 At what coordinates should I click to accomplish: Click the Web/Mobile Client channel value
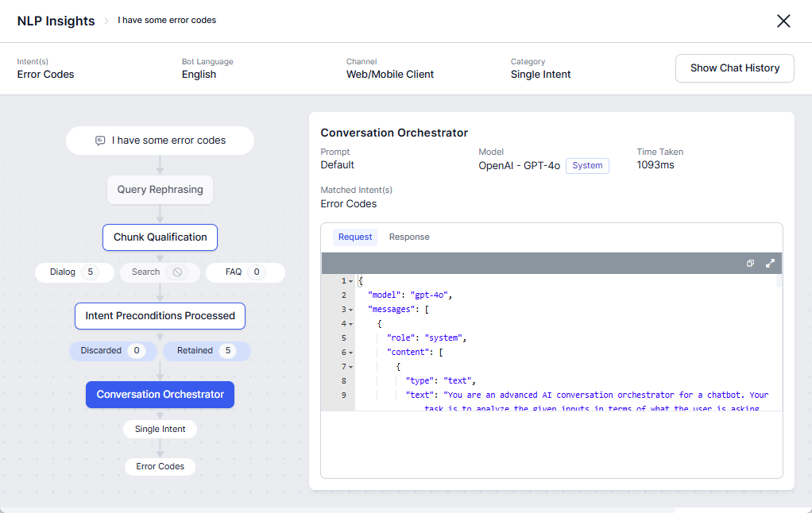[390, 75]
